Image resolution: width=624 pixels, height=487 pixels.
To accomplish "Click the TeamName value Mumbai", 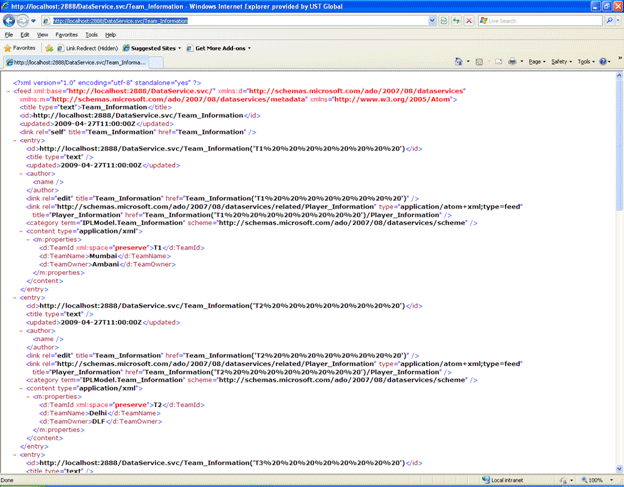I will [103, 256].
